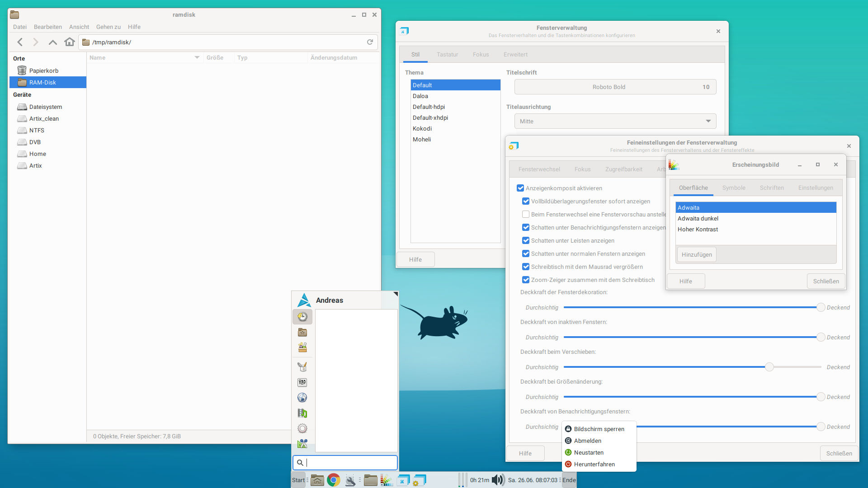This screenshot has height=488, width=868.
Task: Switch to ramdisk folder window in taskbar
Action: 370,480
